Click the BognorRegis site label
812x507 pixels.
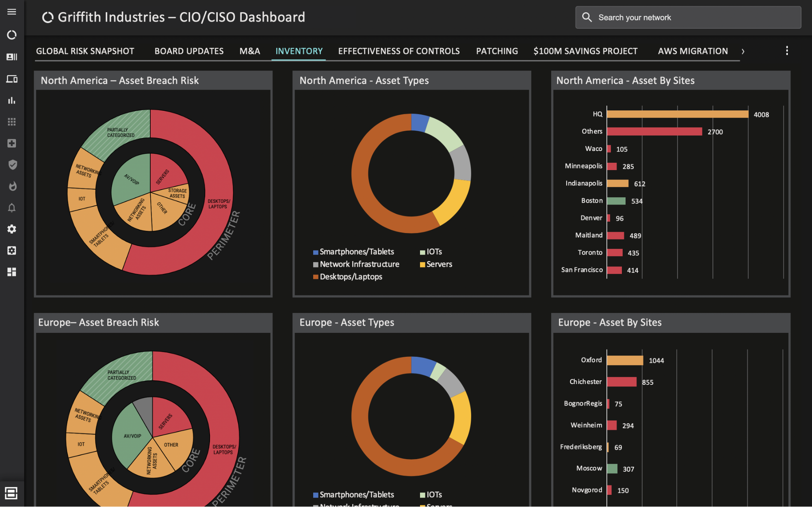(x=583, y=403)
